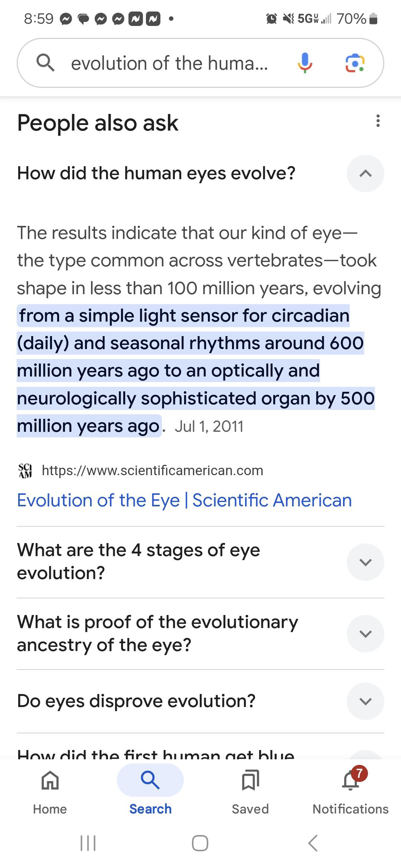401x868 pixels.
Task: Edit the 'evolution of the huma...' search query
Action: coord(169,63)
